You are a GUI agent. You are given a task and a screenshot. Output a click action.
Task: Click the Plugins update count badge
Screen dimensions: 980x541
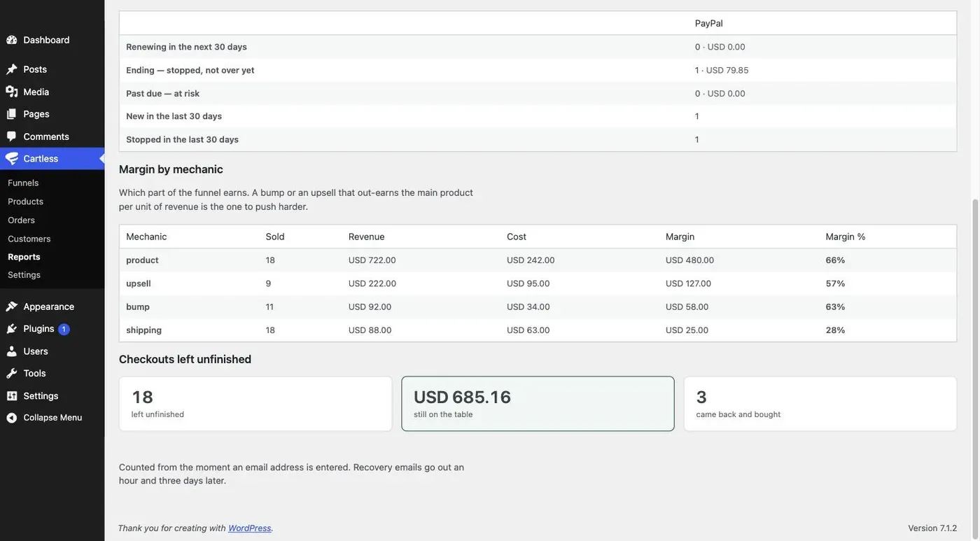click(64, 329)
